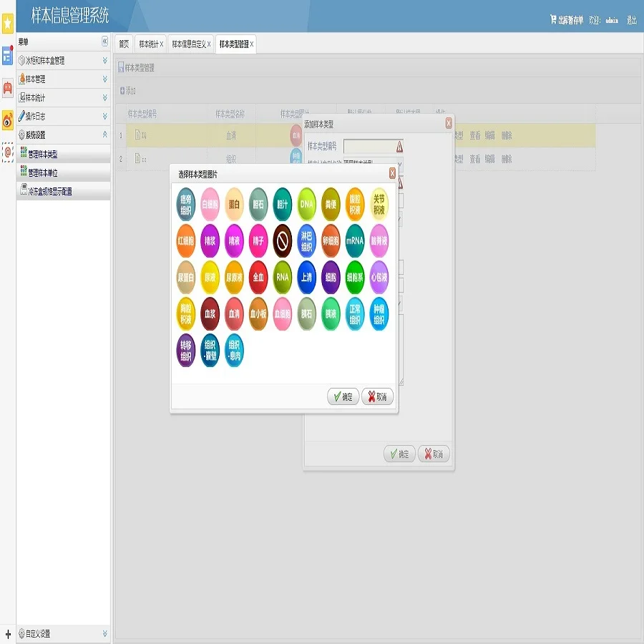Open 管理样本类型 in the sidebar

pos(63,154)
